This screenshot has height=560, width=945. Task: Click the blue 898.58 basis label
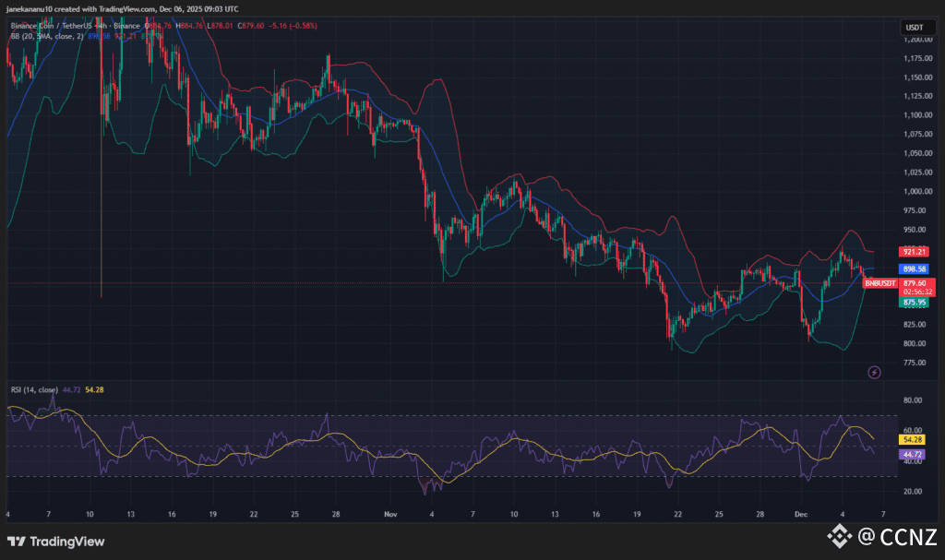(914, 268)
